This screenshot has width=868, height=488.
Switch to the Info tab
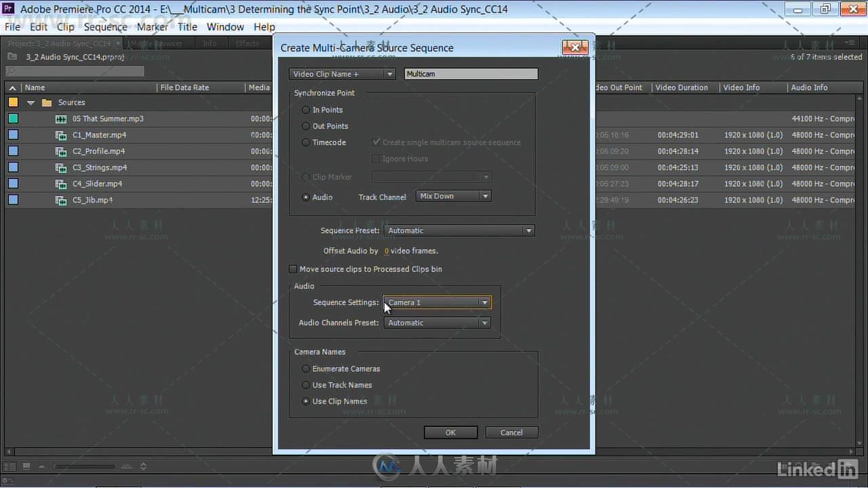click(x=210, y=43)
